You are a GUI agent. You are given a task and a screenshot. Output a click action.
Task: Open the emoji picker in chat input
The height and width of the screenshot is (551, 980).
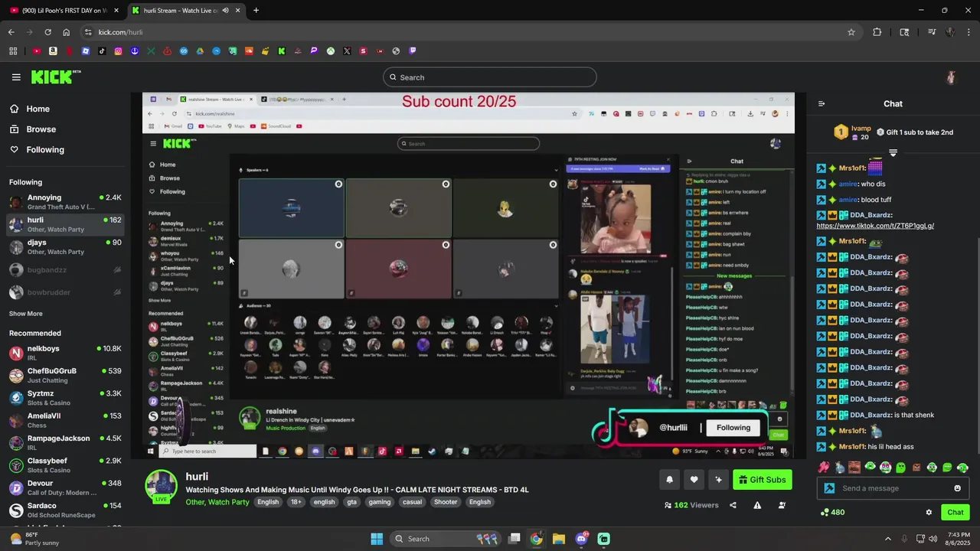click(957, 488)
